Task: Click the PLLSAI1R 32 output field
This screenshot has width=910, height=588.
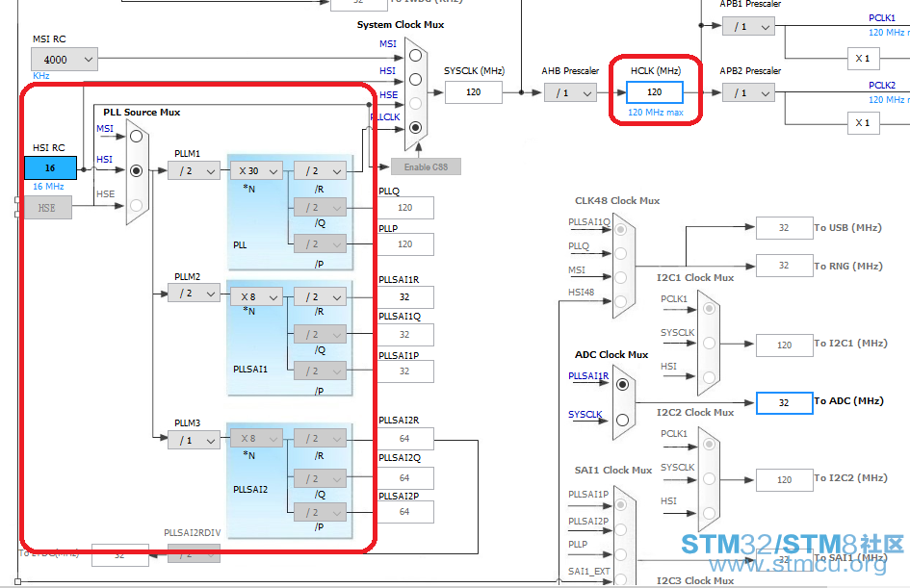Action: pyautogui.click(x=405, y=297)
